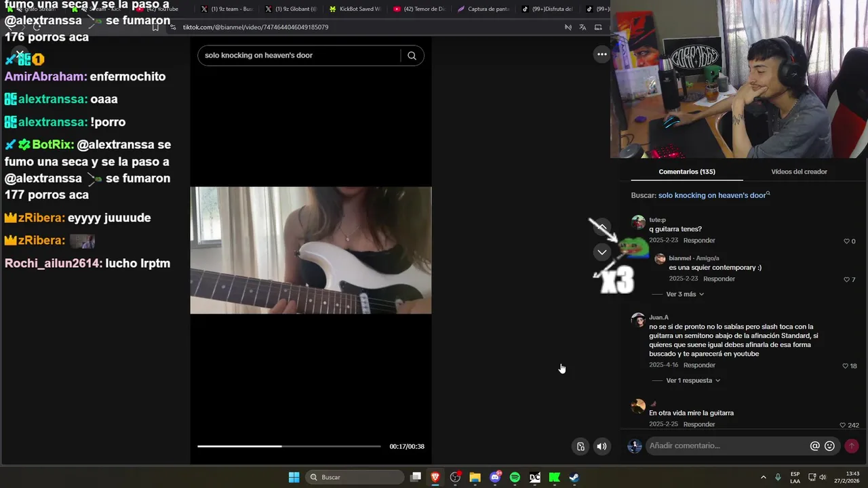Image resolution: width=868 pixels, height=488 pixels.
Task: Switch to 'Videos del creador' tab
Action: coord(799,171)
